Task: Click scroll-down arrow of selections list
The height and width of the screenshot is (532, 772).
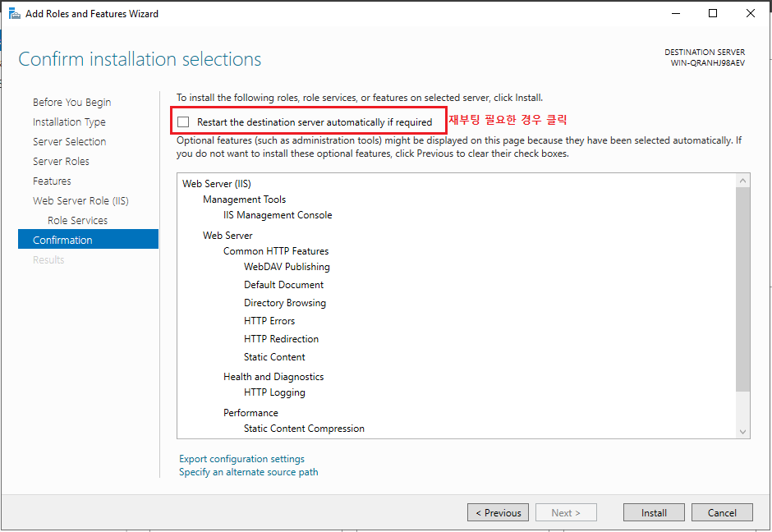Action: pos(743,432)
